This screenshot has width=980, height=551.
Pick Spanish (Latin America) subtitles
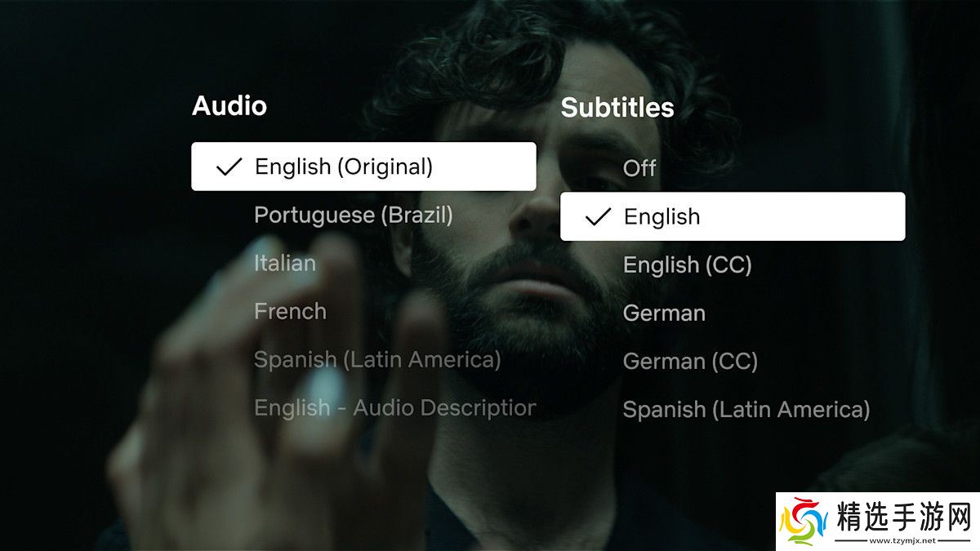tap(746, 409)
